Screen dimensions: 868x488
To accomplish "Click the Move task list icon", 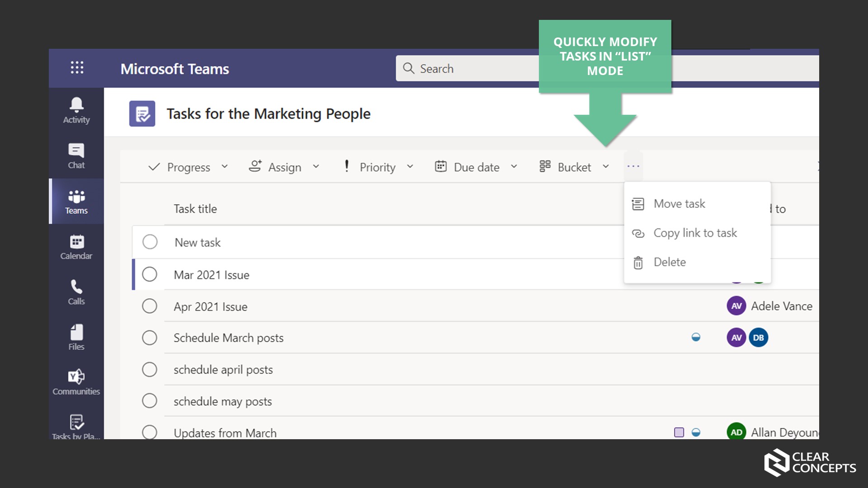I will point(638,204).
